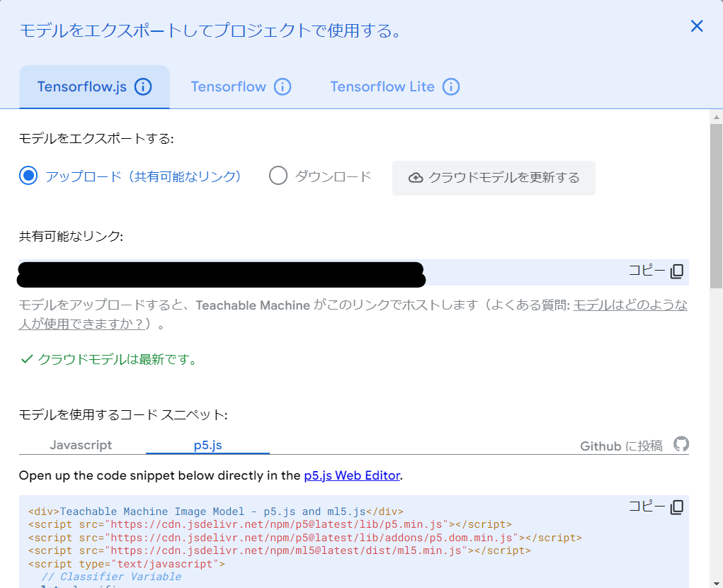
Task: Close the export dialog
Action: pos(696,26)
